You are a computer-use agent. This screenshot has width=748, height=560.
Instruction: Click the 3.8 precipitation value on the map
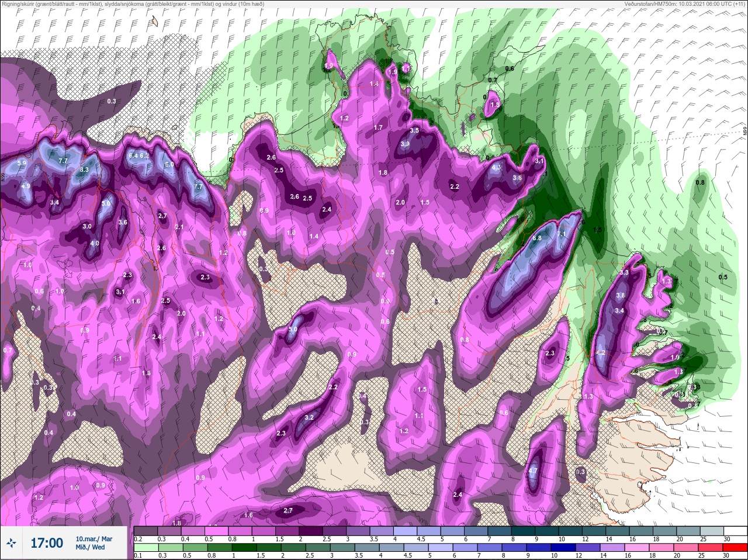621,295
